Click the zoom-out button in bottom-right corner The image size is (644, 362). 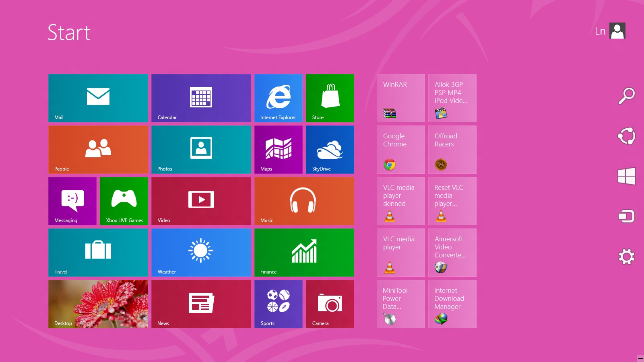(x=640, y=358)
